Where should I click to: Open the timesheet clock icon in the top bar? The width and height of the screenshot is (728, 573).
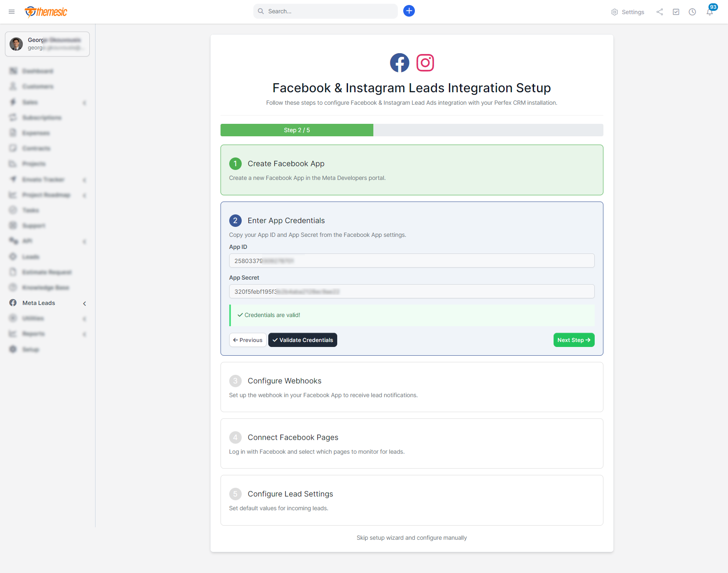(692, 12)
